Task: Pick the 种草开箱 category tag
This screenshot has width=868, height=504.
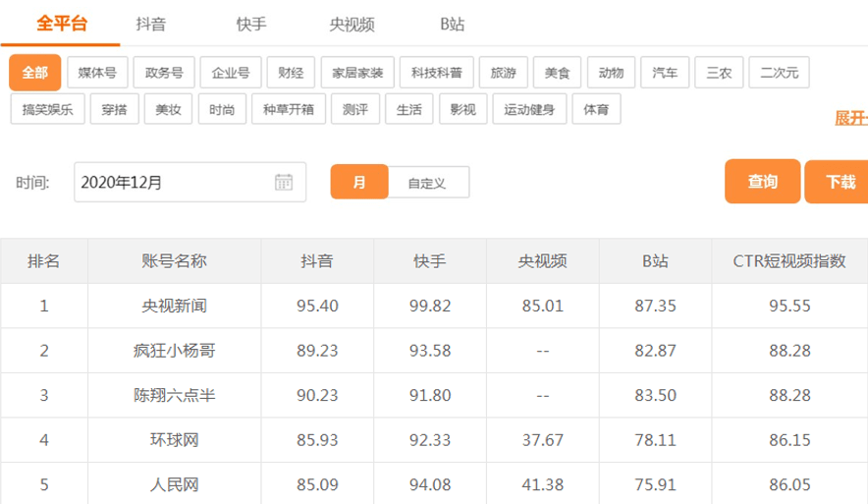Action: coord(289,109)
